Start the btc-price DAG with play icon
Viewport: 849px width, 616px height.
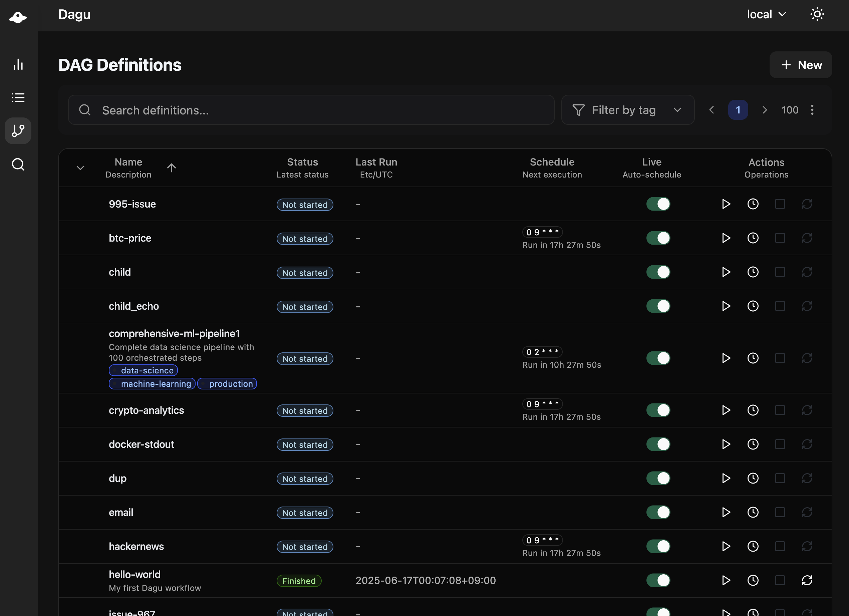click(726, 238)
